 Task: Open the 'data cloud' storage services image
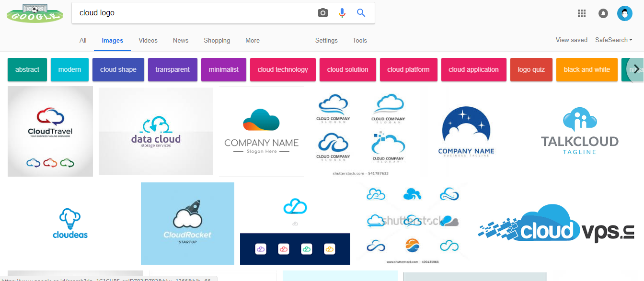click(156, 131)
